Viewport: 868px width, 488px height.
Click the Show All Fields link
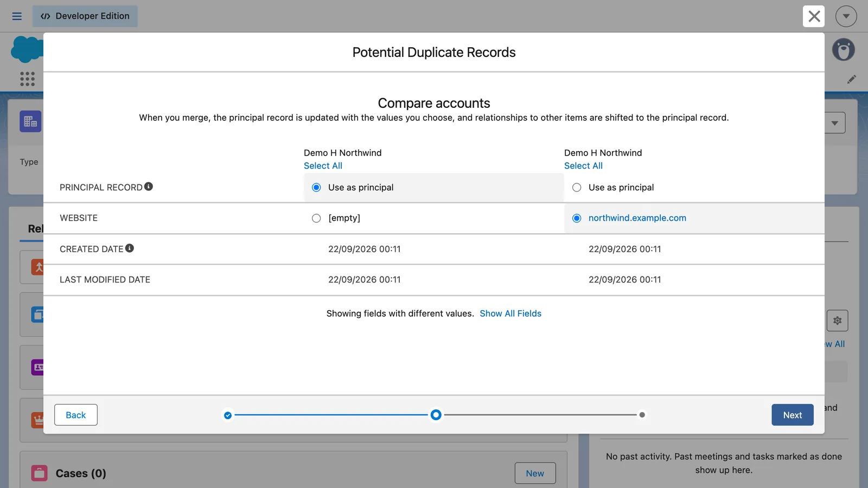(510, 313)
